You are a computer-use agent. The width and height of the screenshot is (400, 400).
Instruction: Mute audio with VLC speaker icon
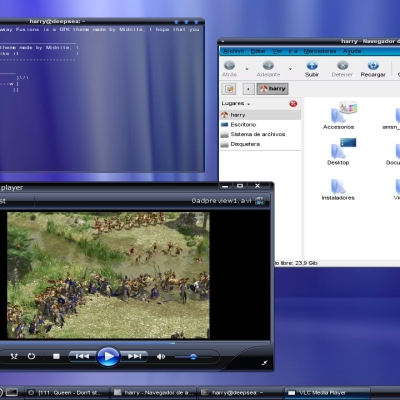click(161, 357)
